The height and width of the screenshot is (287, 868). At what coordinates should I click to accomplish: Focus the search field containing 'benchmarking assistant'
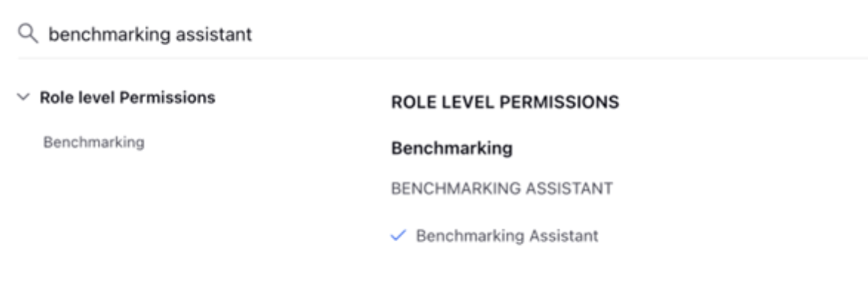443,34
